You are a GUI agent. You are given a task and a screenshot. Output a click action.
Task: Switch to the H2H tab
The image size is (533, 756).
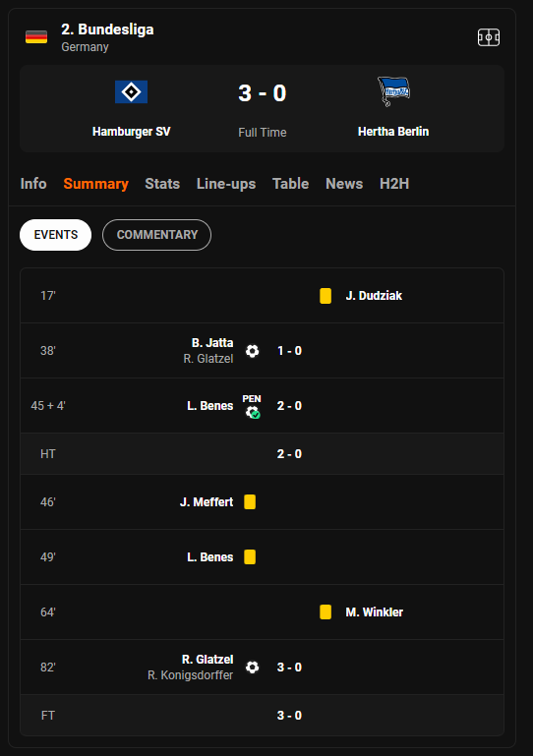click(x=394, y=184)
